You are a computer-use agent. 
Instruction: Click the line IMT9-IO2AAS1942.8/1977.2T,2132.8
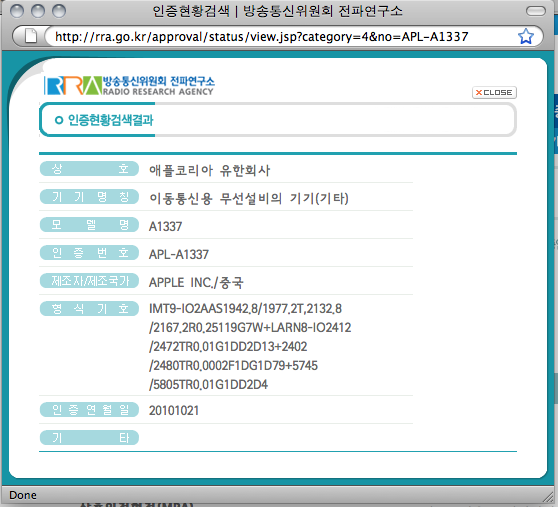[x=245, y=309]
